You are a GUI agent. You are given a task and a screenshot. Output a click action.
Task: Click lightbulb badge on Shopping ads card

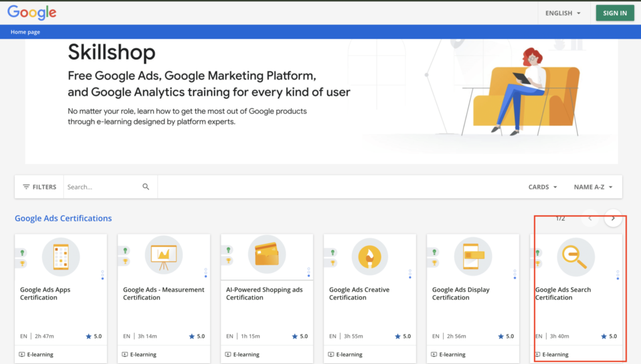(228, 250)
